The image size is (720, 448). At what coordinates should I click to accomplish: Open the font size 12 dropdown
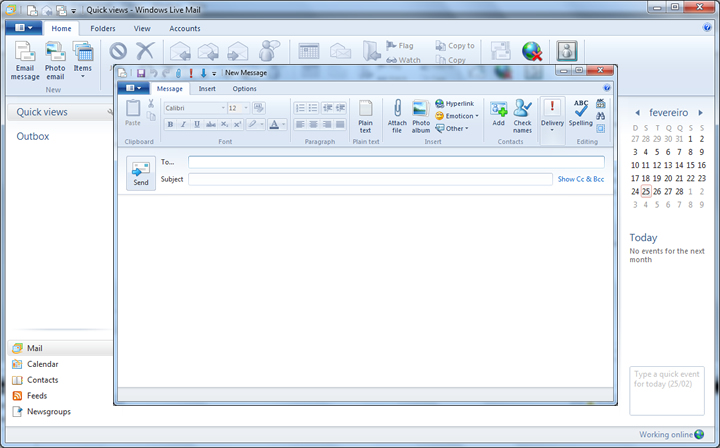click(246, 108)
